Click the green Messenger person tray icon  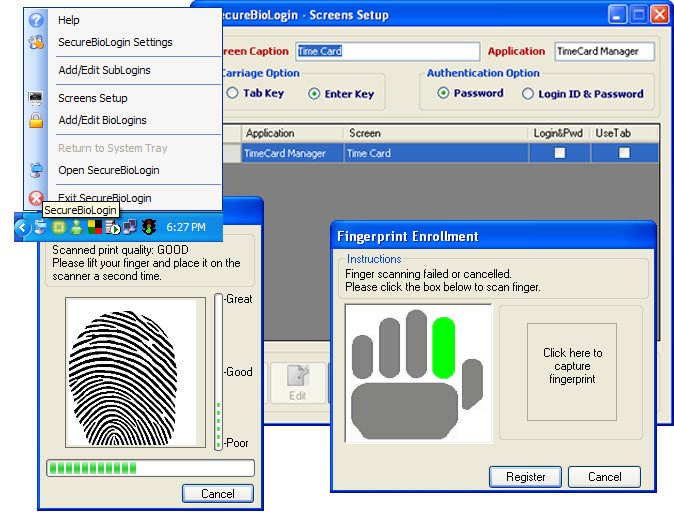(77, 227)
